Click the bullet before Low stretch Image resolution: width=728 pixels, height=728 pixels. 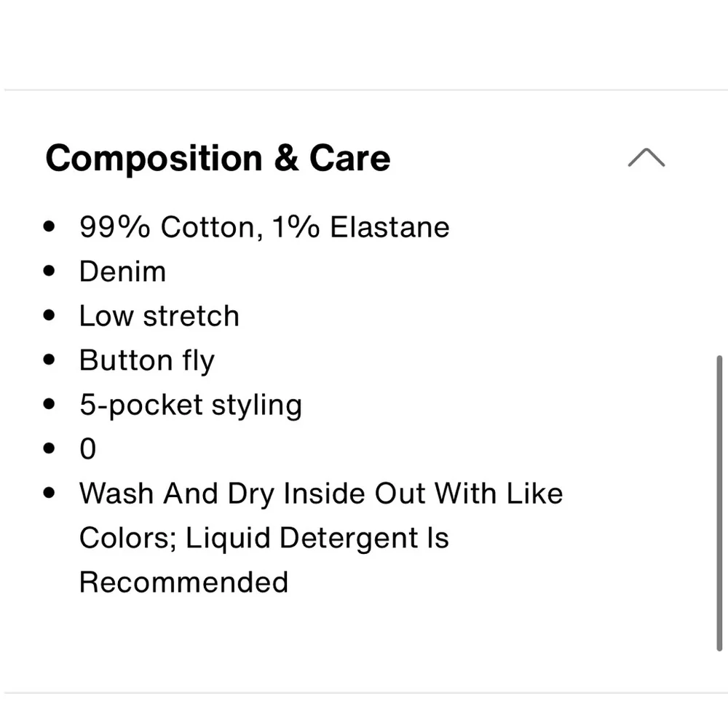[x=49, y=315]
